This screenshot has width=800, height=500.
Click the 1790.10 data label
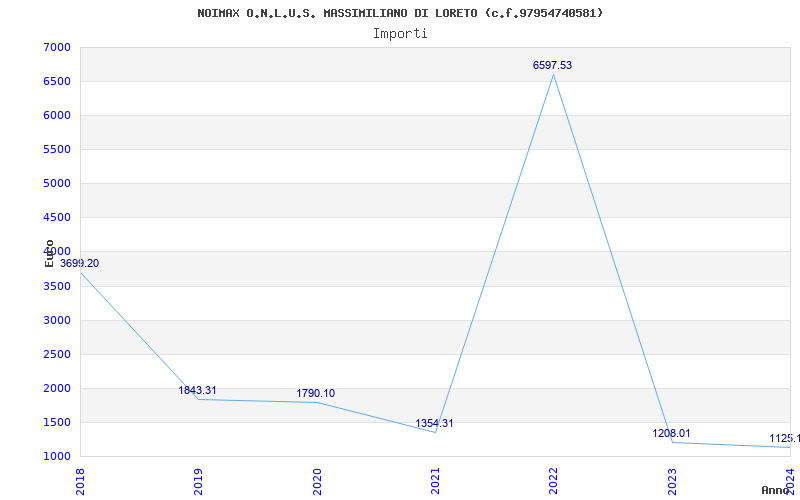click(x=315, y=393)
